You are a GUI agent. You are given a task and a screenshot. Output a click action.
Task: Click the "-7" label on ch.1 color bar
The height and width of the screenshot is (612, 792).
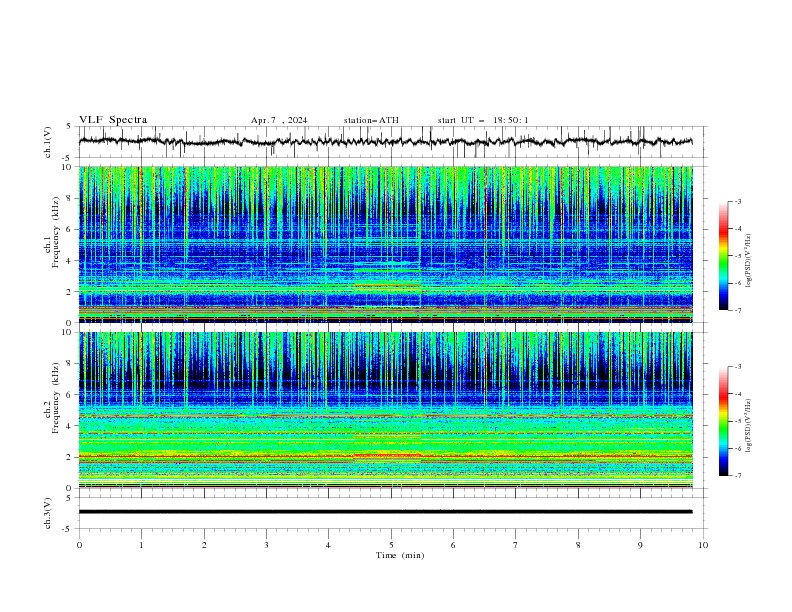click(x=738, y=310)
